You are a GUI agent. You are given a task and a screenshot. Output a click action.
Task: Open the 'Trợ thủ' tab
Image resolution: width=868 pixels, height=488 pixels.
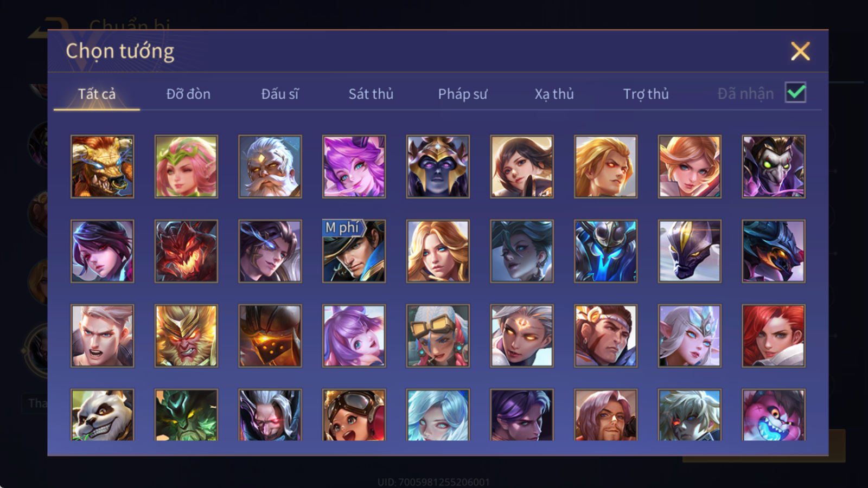click(646, 94)
